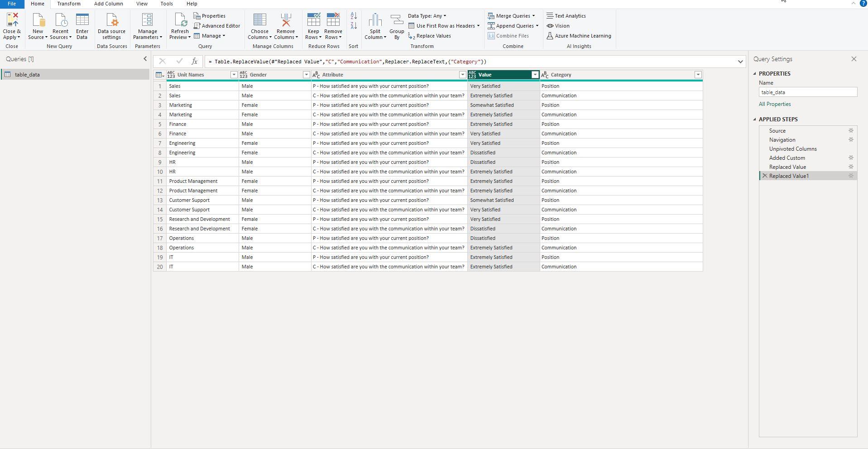Open the Data Type: Any dropdown
This screenshot has height=449, width=868.
427,16
